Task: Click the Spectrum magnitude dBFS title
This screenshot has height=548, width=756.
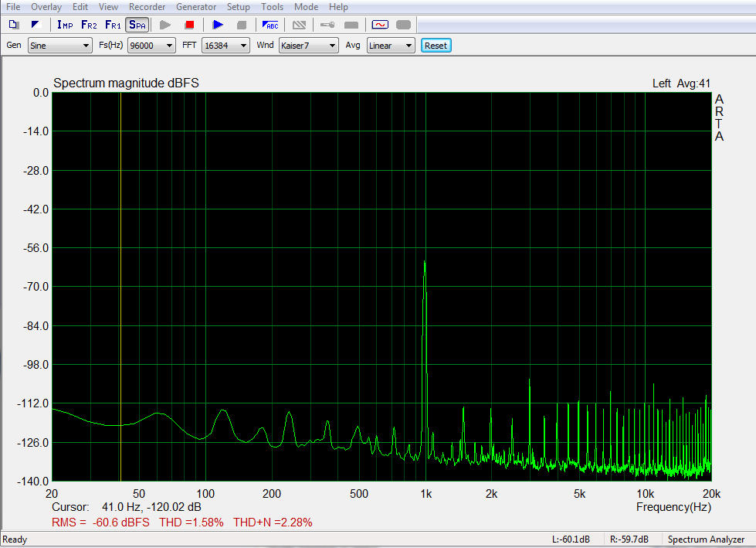Action: pos(126,83)
